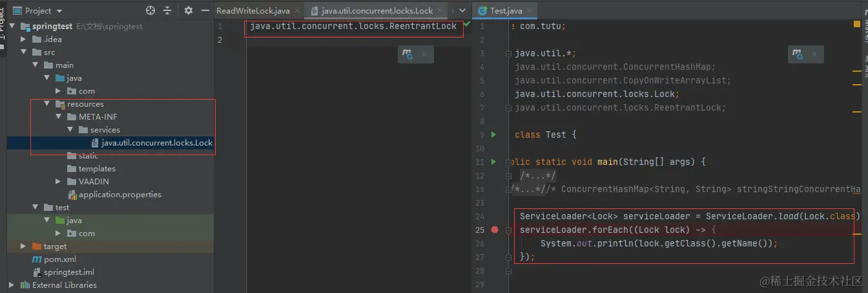868x293 pixels.
Task: Collapse the resources folder arrow
Action: tap(47, 104)
